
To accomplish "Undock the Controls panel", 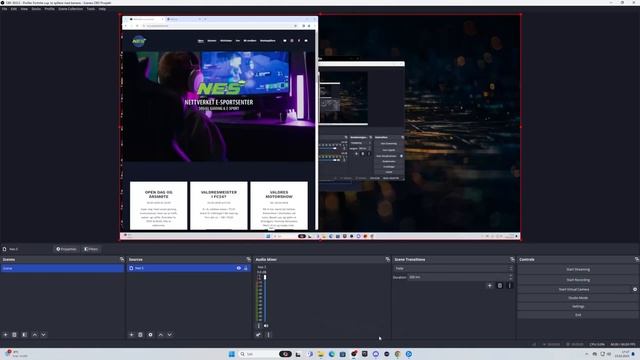I will (x=637, y=259).
